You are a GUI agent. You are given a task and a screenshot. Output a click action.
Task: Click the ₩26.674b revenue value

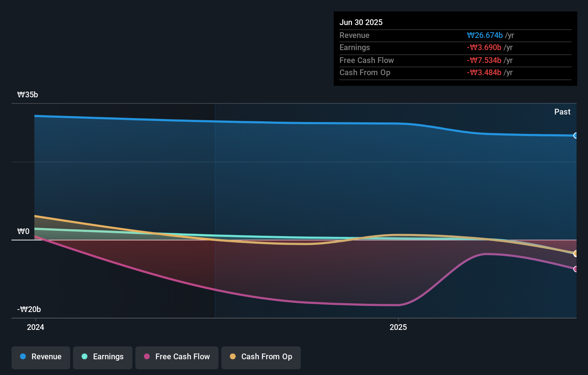pyautogui.click(x=485, y=35)
